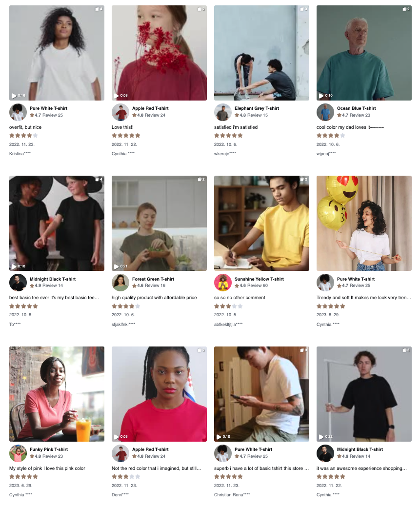
Task: Expand the 'Not the red color' review text
Action: point(157,468)
